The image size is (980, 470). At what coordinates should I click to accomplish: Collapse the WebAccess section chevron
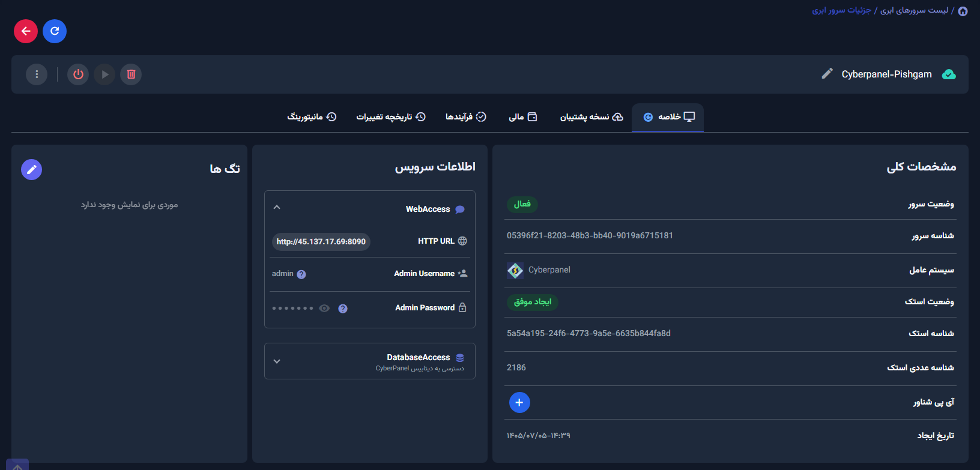(x=277, y=207)
